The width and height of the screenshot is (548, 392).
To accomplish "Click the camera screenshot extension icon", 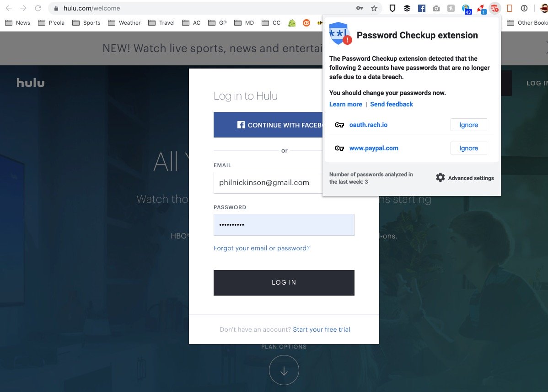I will pyautogui.click(x=436, y=8).
